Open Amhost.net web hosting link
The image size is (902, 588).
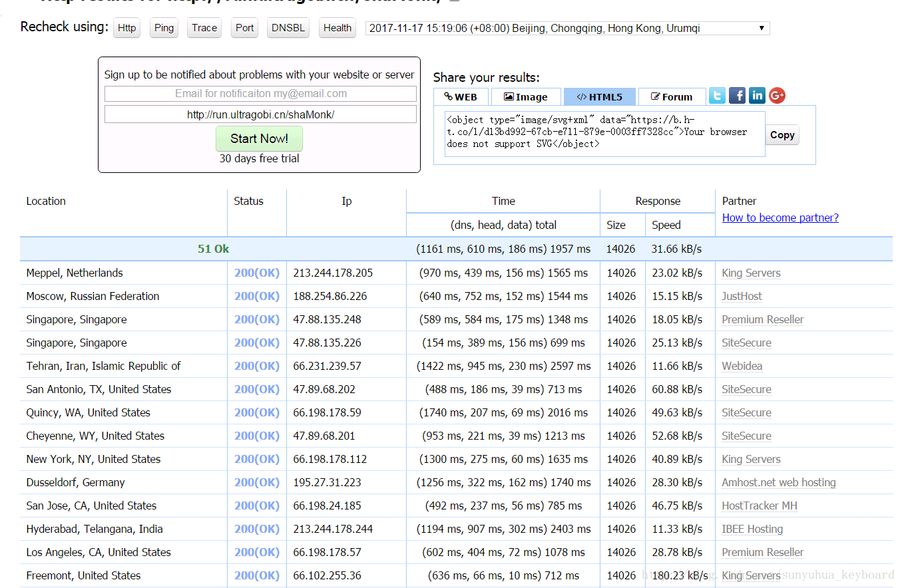(779, 482)
